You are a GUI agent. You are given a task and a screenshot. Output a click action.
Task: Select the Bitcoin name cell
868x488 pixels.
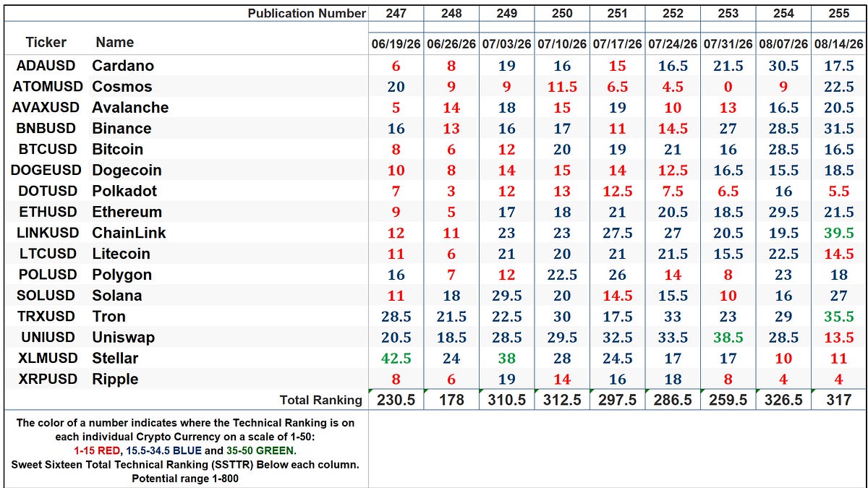118,150
